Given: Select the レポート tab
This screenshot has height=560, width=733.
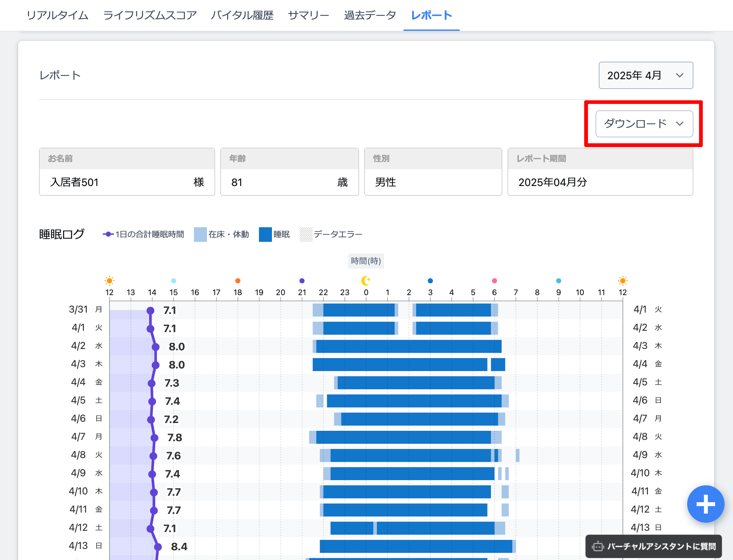Looking at the screenshot, I should pos(431,15).
